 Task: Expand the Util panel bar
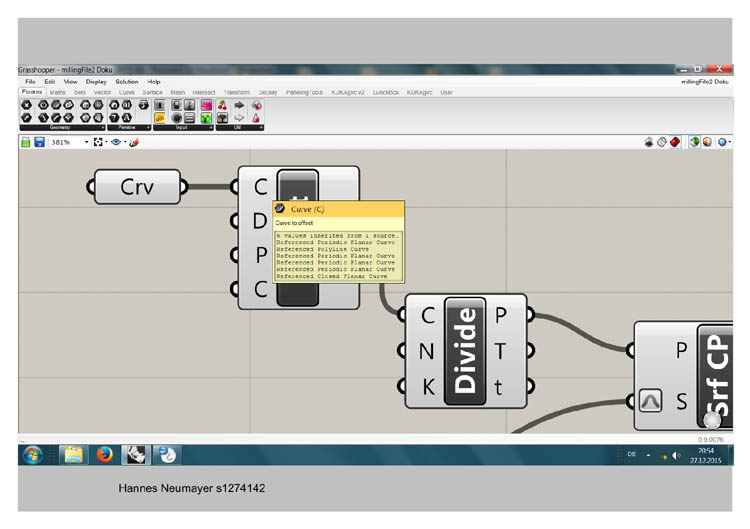coord(240,128)
